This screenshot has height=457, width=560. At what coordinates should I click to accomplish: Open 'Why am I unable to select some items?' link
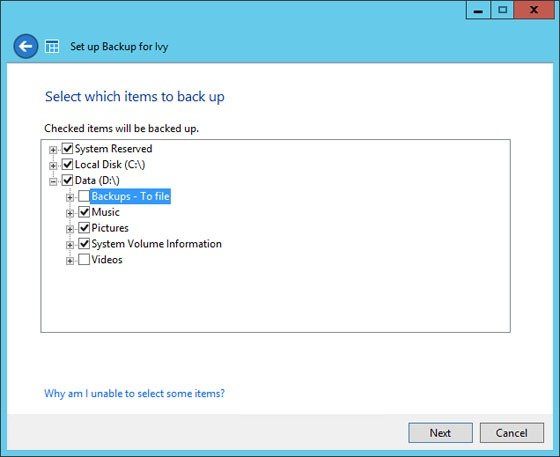134,393
